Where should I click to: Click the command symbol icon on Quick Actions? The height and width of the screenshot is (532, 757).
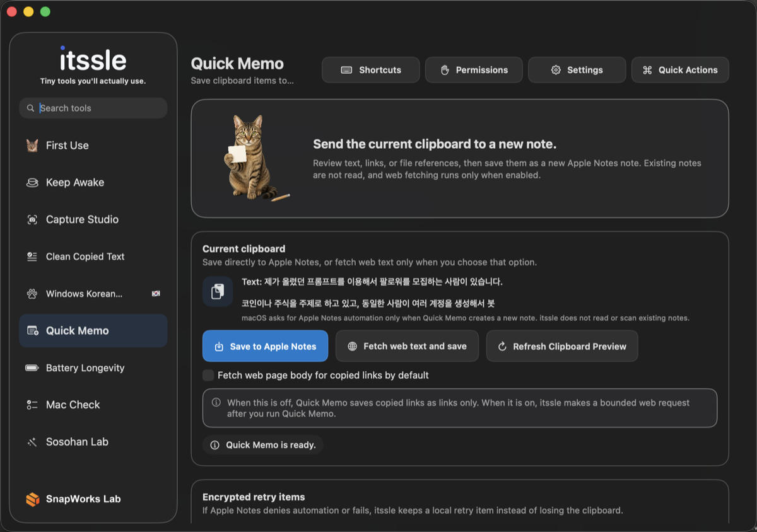coord(647,70)
